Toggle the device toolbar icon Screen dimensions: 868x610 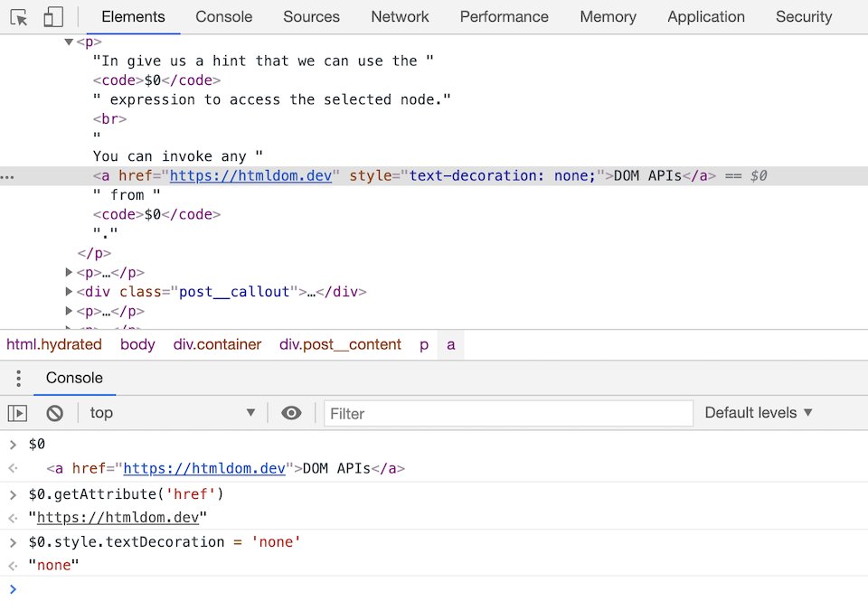53,17
